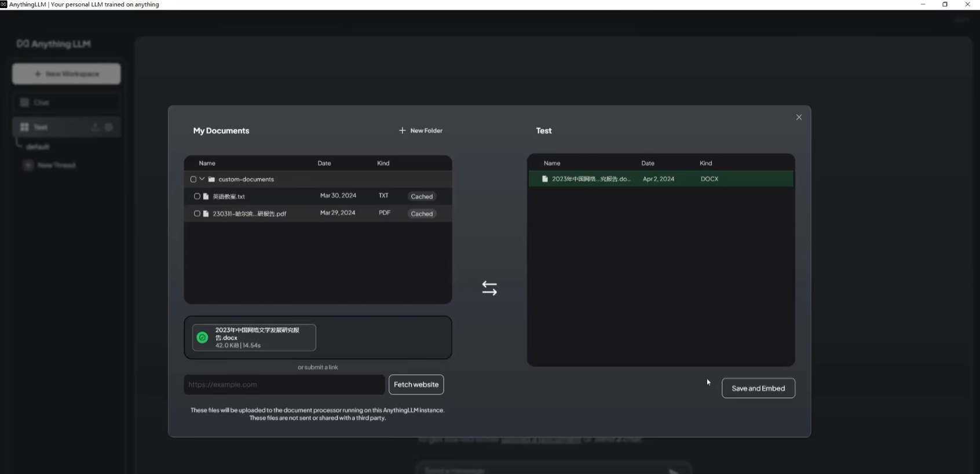Click the 英语教案.txt file name

pyautogui.click(x=229, y=196)
